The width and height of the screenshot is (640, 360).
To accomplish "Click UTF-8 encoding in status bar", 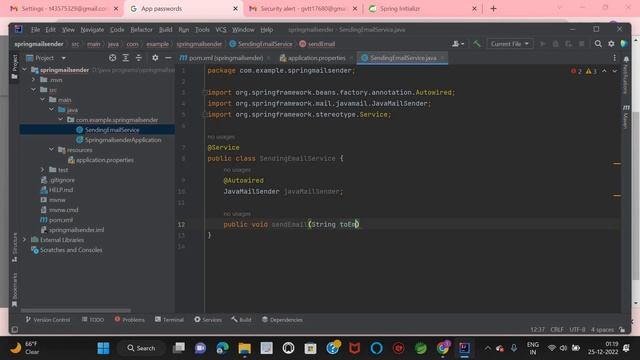I will coord(577,329).
